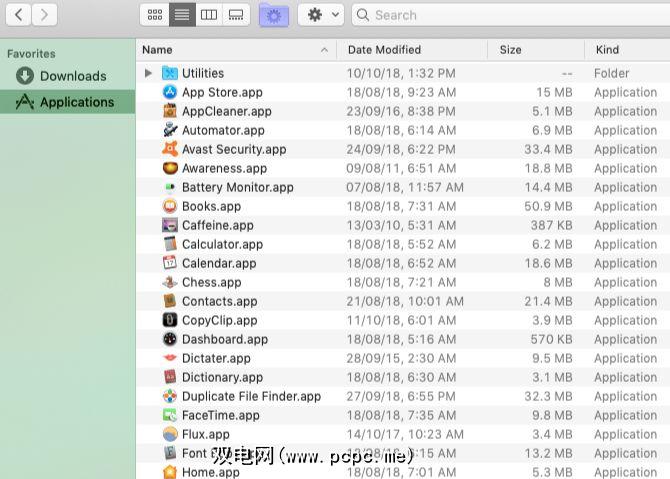Image resolution: width=670 pixels, height=479 pixels.
Task: Click the Awareness.app bowl icon
Action: tap(170, 168)
